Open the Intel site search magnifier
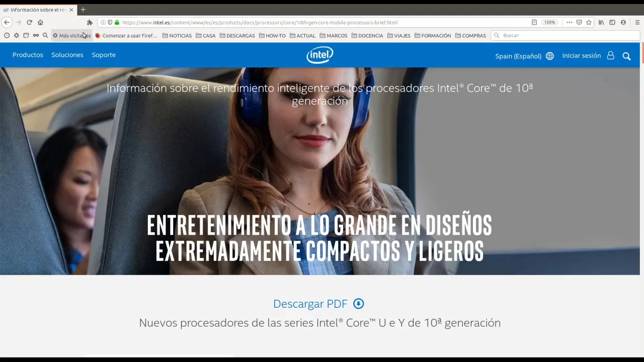Viewport: 644px width, 362px height. [626, 56]
